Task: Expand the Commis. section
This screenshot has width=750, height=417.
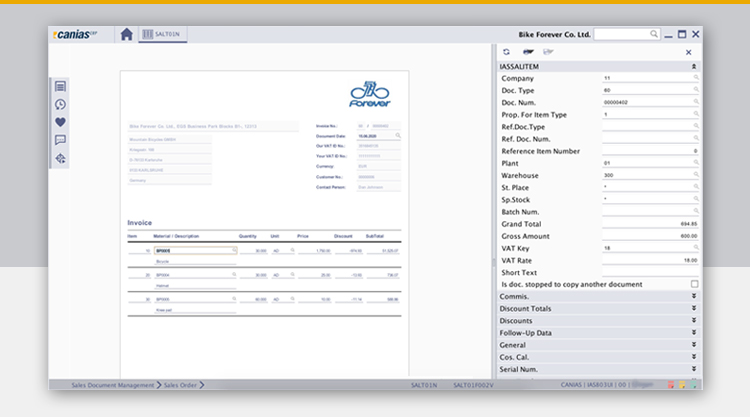Action: click(x=694, y=296)
